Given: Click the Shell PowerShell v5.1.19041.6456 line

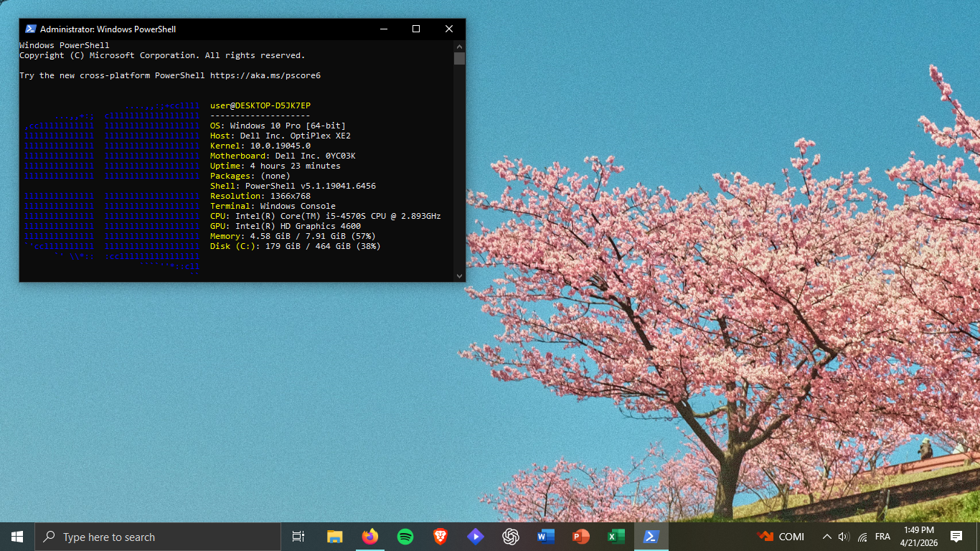Looking at the screenshot, I should 293,186.
